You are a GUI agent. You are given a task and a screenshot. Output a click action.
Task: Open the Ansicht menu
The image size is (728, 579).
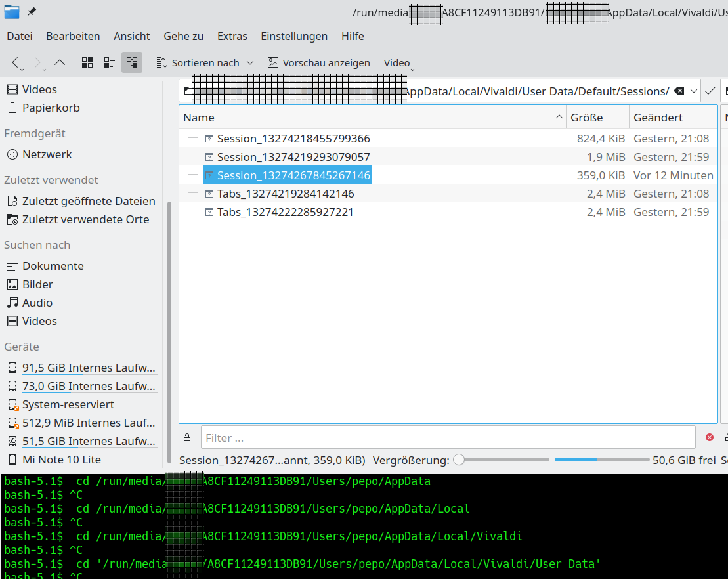(132, 36)
